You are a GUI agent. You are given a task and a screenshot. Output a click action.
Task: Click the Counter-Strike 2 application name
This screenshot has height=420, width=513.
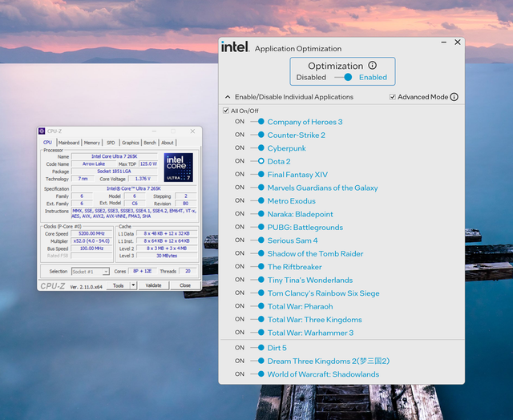[296, 135]
